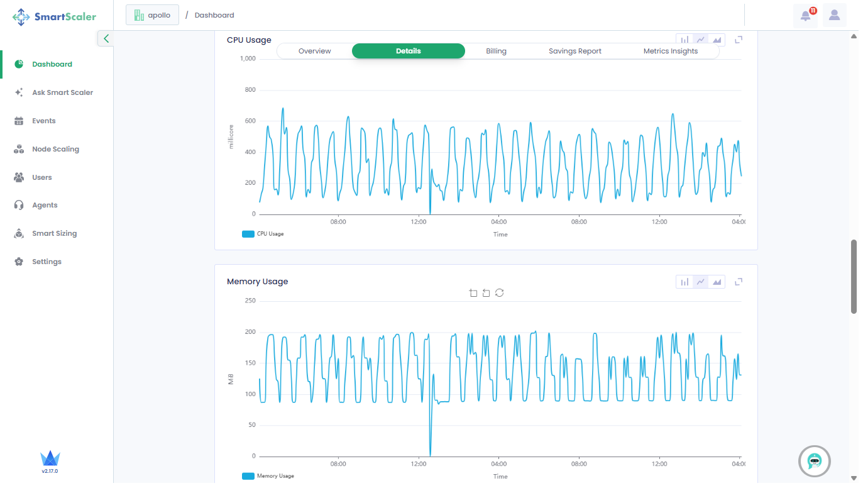Click the reset zoom refresh icon on Memory chart
868x493 pixels.
pyautogui.click(x=499, y=293)
